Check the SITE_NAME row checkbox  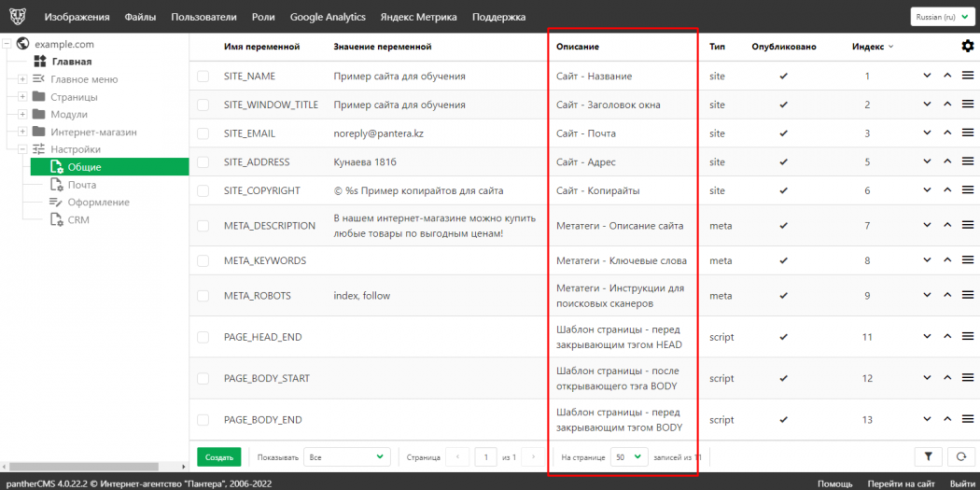203,77
